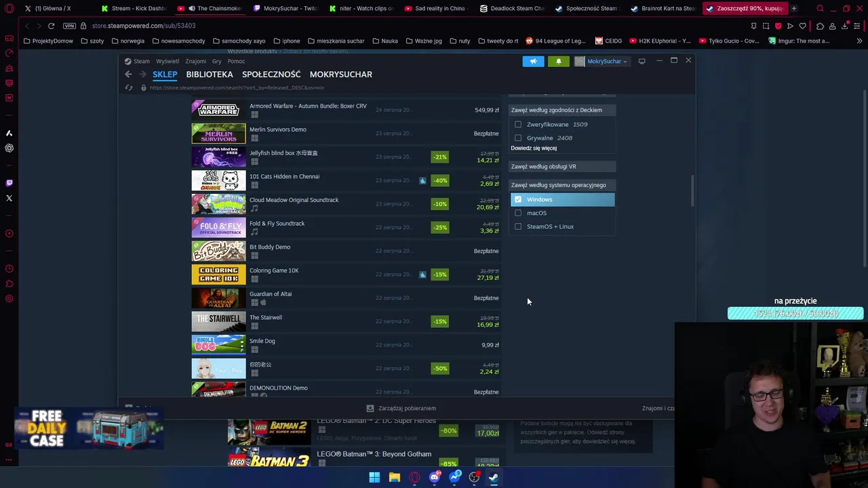The height and width of the screenshot is (488, 868).
Task: Open the Windows Start menu
Action: point(374,477)
